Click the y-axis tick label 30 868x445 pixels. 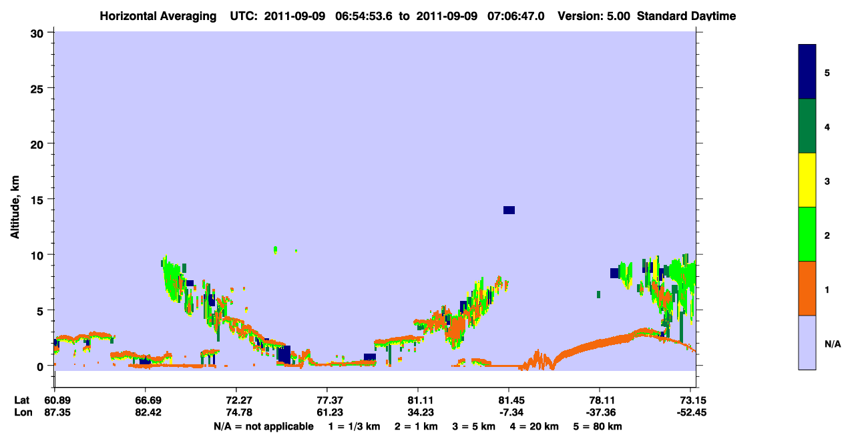point(39,33)
